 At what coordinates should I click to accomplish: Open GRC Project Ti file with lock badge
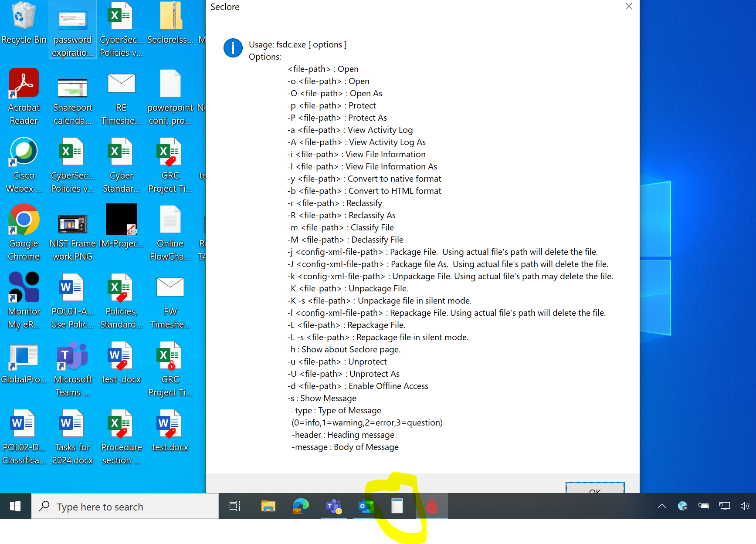tap(170, 368)
